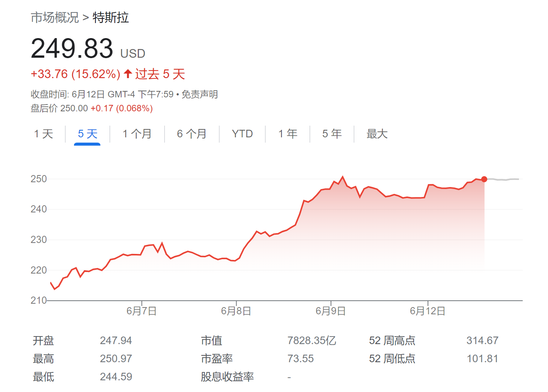Click the red dot at chart's closing point

point(484,179)
